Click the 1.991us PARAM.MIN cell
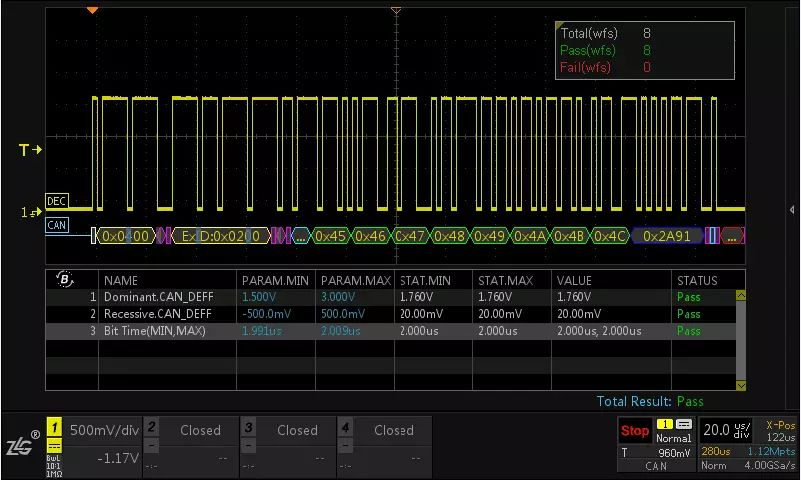 click(262, 331)
